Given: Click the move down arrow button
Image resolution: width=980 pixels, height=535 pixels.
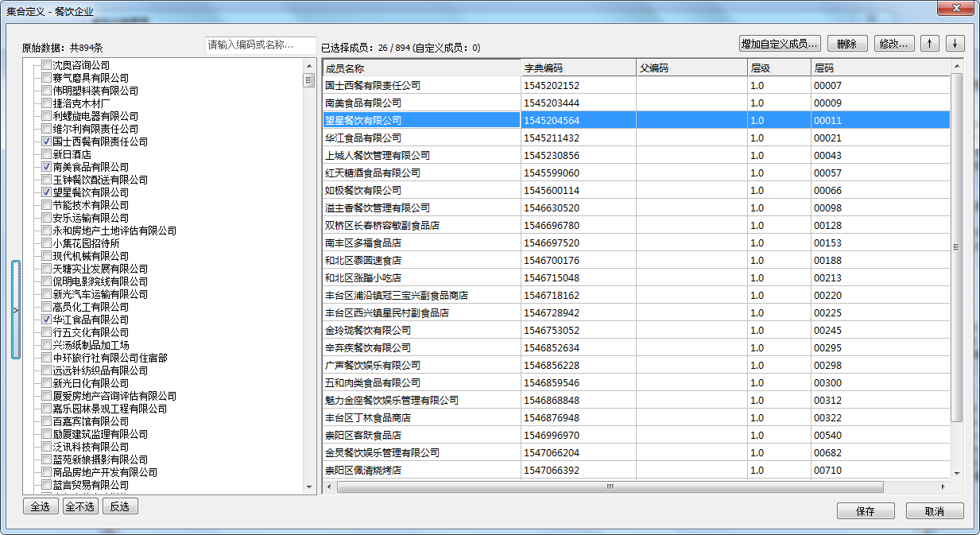Looking at the screenshot, I should pyautogui.click(x=955, y=44).
